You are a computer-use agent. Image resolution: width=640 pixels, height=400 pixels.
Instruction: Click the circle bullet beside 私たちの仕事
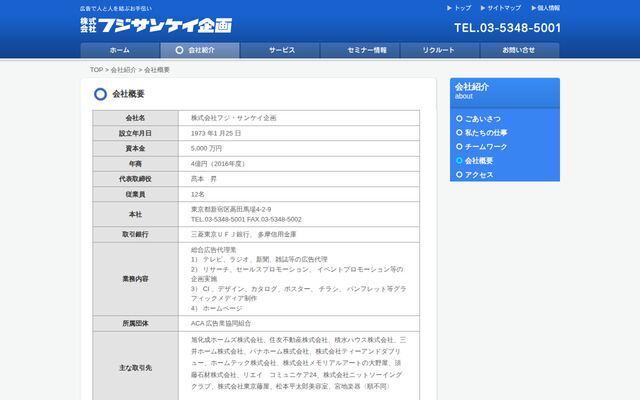459,132
